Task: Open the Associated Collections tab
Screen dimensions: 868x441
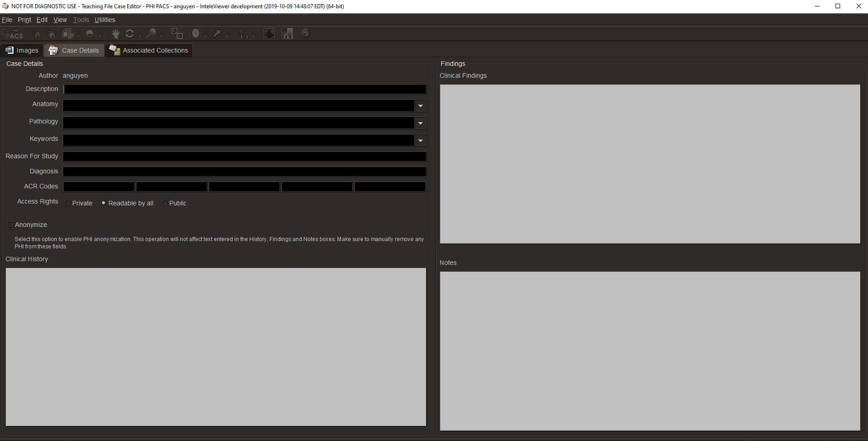Action: (x=149, y=50)
